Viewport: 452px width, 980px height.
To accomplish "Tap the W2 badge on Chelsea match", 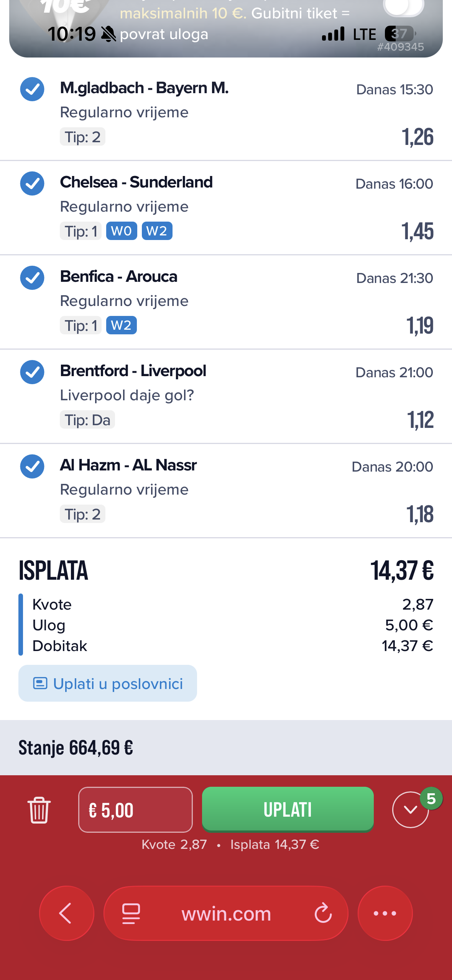I will point(157,231).
